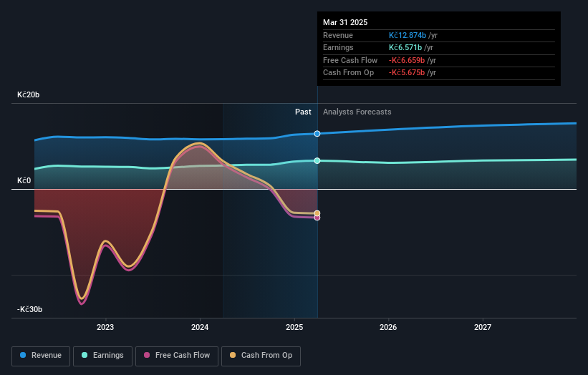This screenshot has height=375, width=588.
Task: Click the blue Revenue data point marker
Action: (x=317, y=134)
